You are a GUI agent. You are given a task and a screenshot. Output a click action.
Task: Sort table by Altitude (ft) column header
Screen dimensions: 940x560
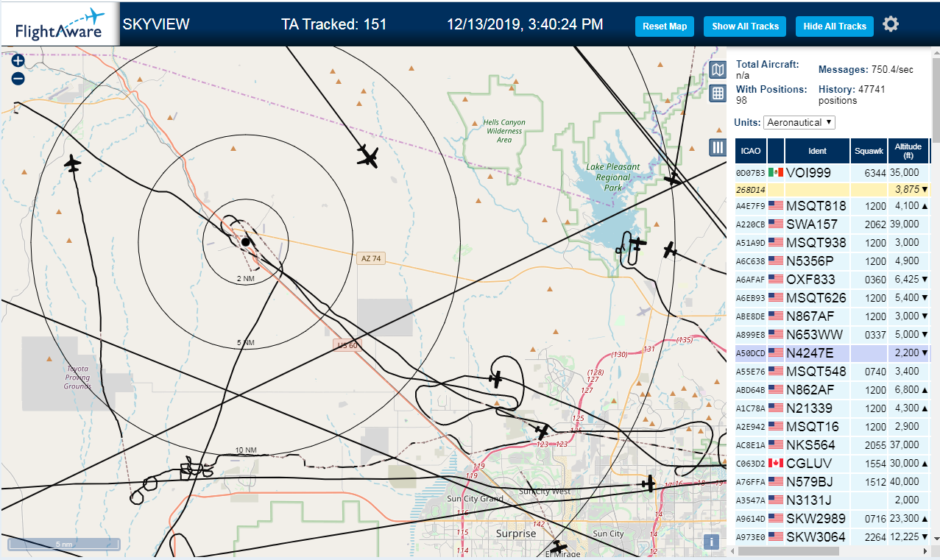[908, 151]
